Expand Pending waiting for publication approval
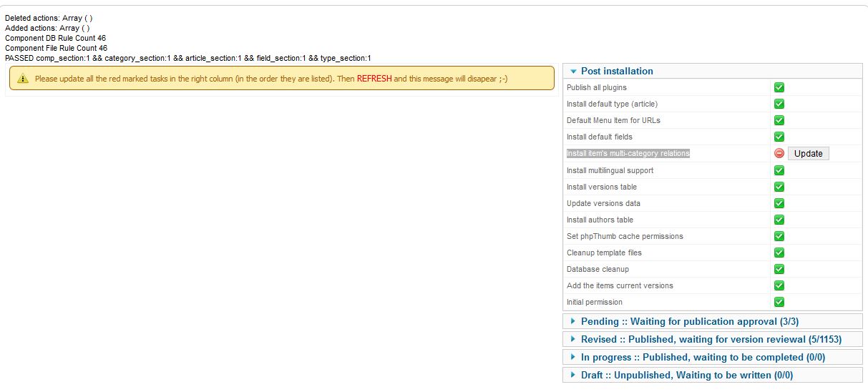 (689, 321)
